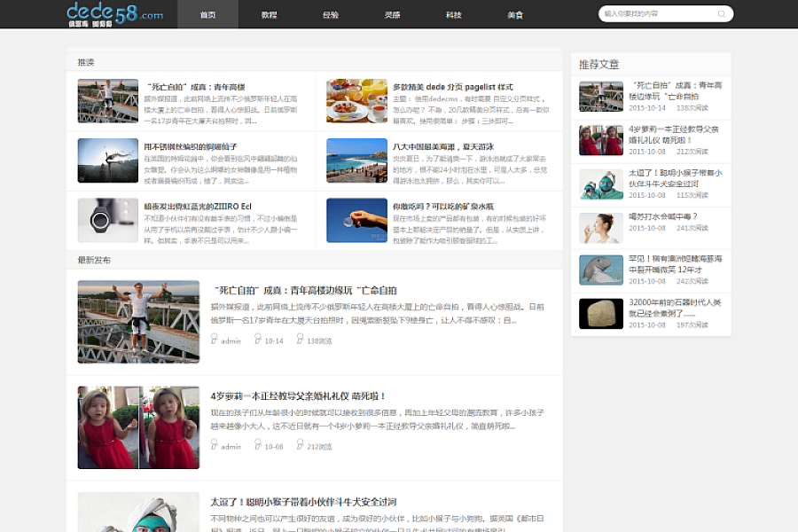Open the latest article 青年高楼边缘玩 title
Screen dimensions: 798x532
pyautogui.click(x=305, y=291)
